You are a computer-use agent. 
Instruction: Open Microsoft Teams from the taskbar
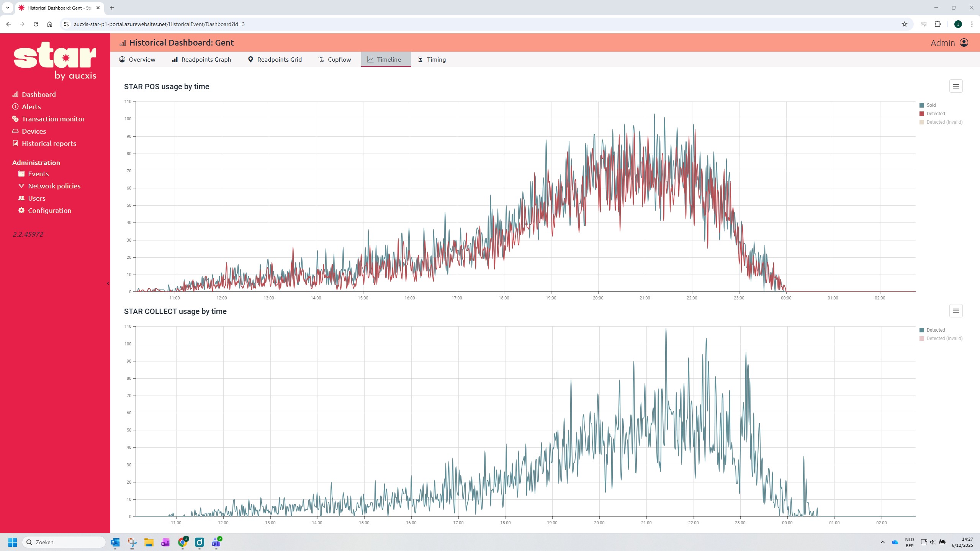(x=216, y=542)
